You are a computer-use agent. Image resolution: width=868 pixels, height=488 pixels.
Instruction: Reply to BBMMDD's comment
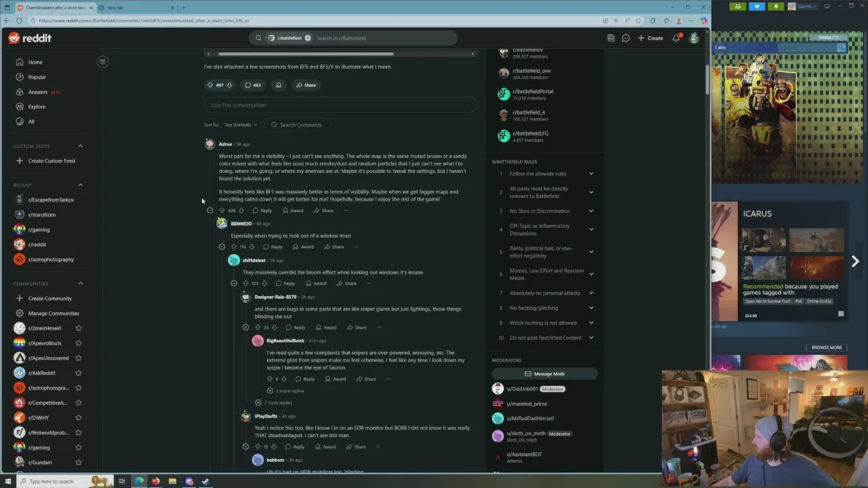pyautogui.click(x=273, y=247)
